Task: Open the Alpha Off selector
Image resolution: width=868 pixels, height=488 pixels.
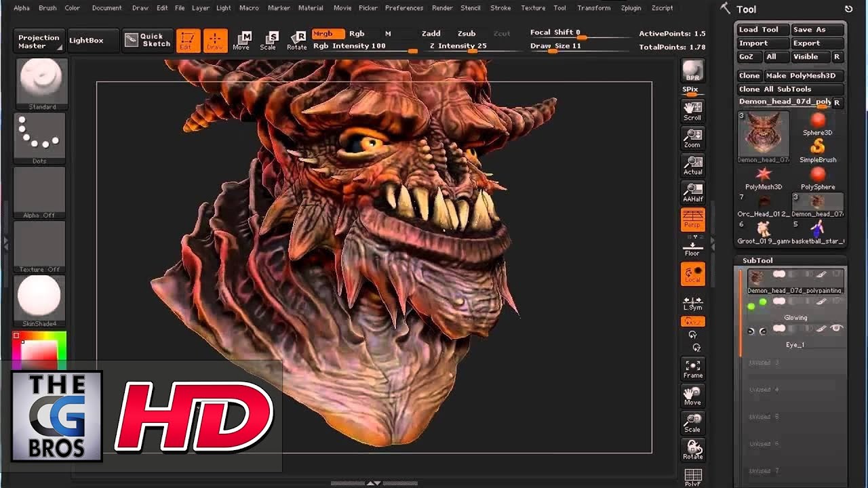Action: [x=39, y=192]
